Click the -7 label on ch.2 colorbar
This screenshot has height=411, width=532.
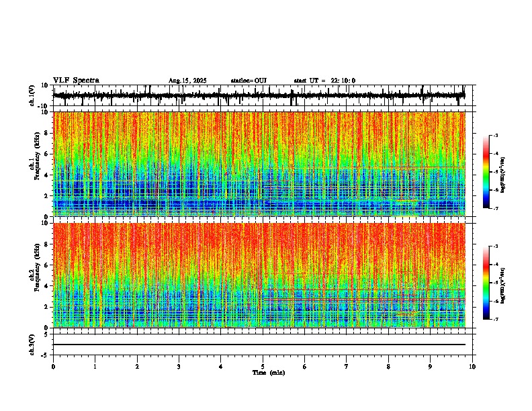click(495, 319)
